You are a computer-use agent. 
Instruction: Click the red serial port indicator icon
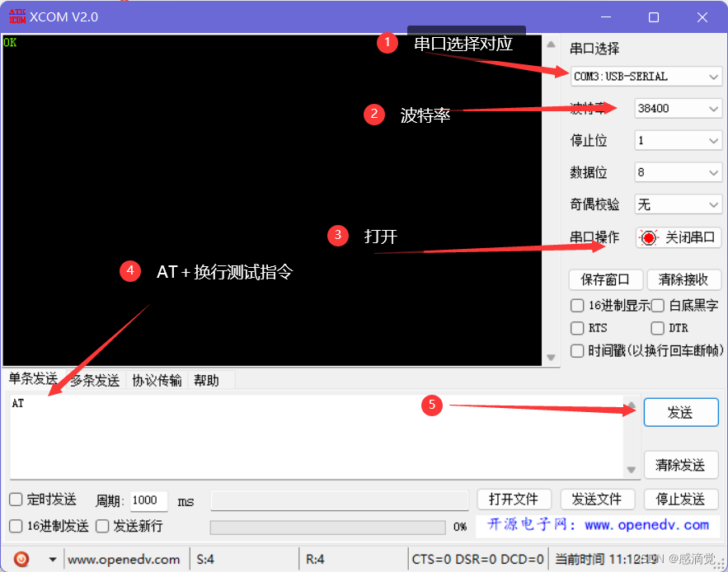pyautogui.click(x=649, y=237)
